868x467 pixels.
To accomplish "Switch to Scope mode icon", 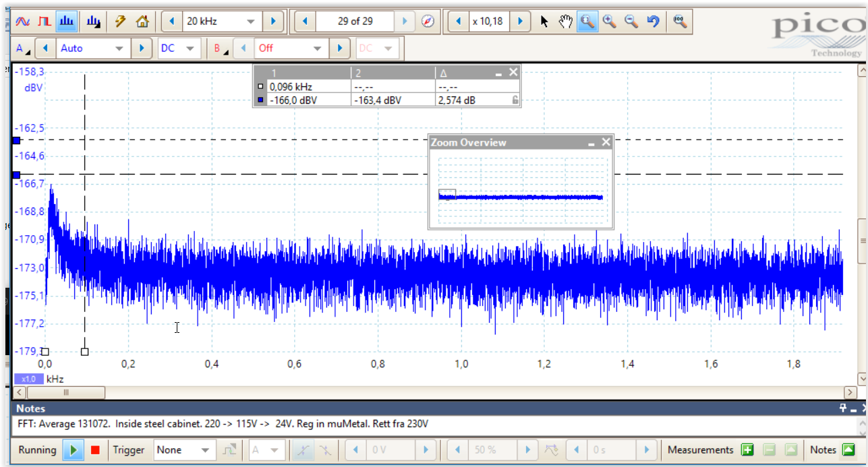I will (23, 22).
